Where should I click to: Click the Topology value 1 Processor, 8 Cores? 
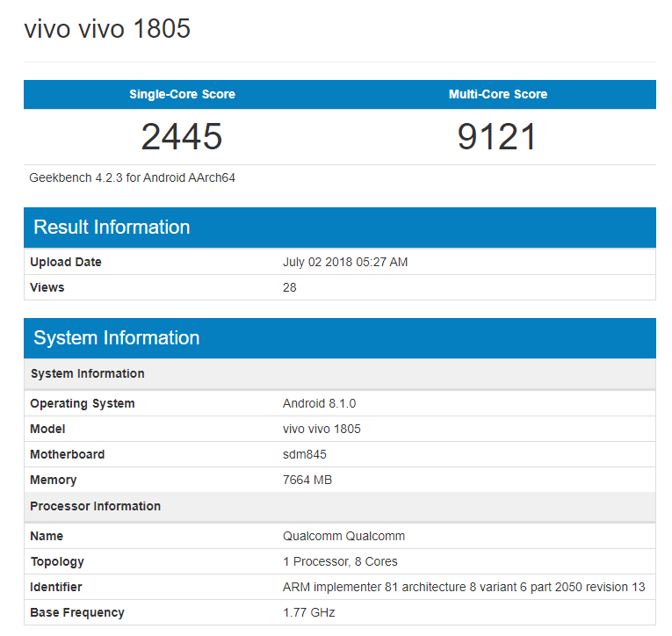coord(340,561)
